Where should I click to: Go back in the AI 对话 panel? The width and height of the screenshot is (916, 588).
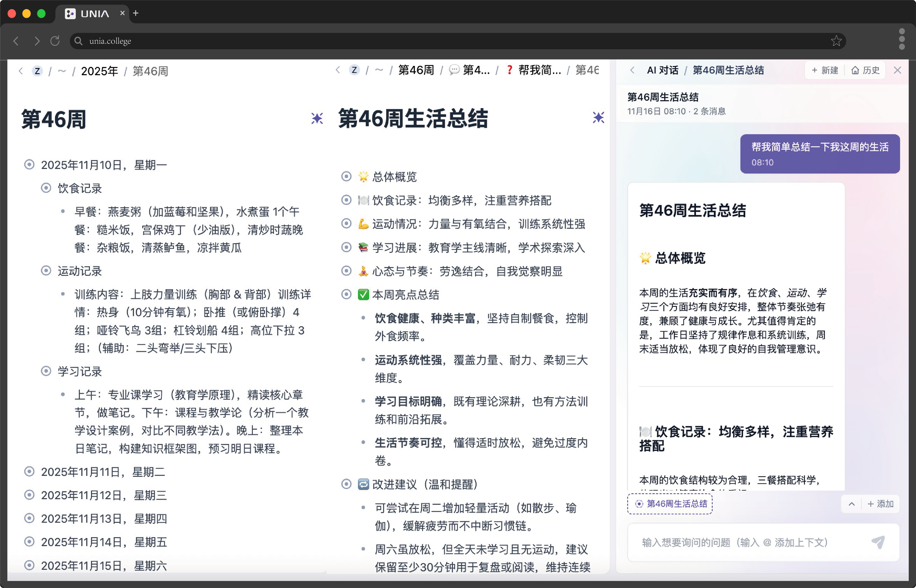pos(632,70)
